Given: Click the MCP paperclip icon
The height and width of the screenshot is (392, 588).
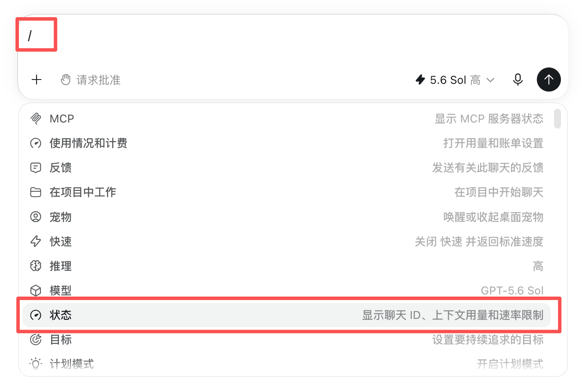Looking at the screenshot, I should tap(36, 119).
